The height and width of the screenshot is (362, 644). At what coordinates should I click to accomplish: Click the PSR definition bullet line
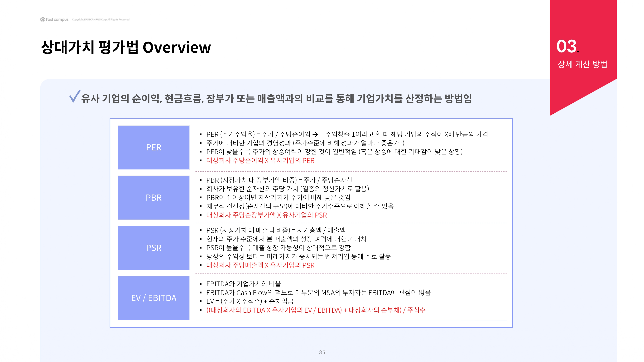click(276, 230)
